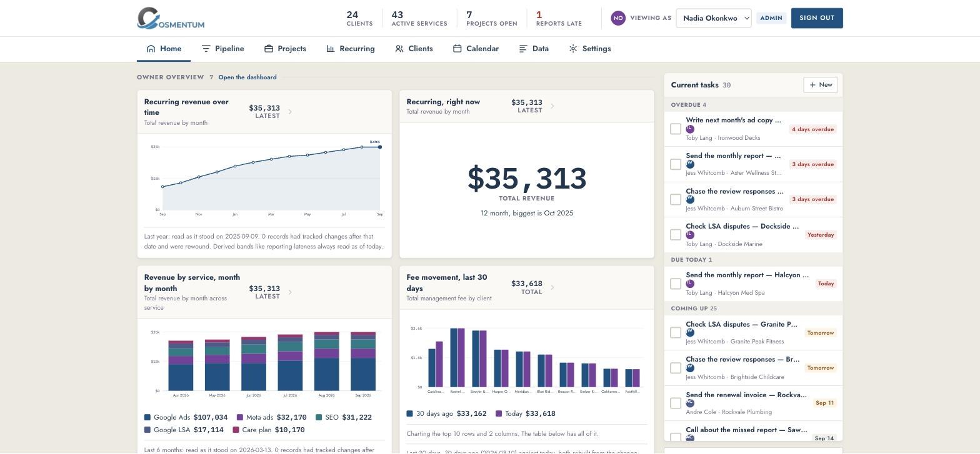Click the Yesterday due badge
Image resolution: width=980 pixels, height=454 pixels.
click(x=821, y=235)
